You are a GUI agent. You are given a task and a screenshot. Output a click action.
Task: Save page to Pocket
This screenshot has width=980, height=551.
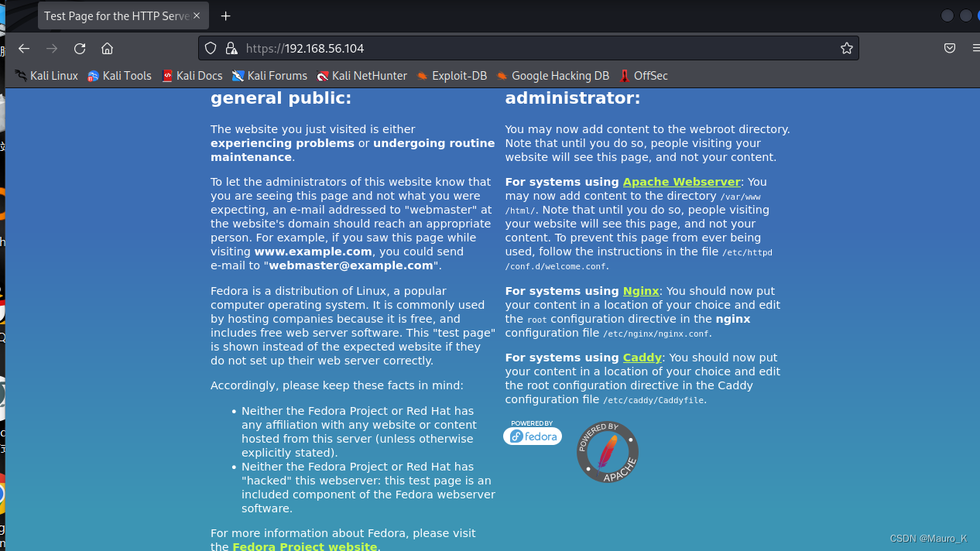[x=950, y=48]
